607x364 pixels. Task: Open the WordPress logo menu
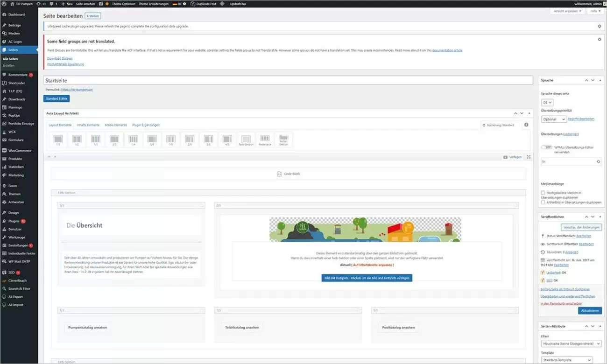pos(4,4)
